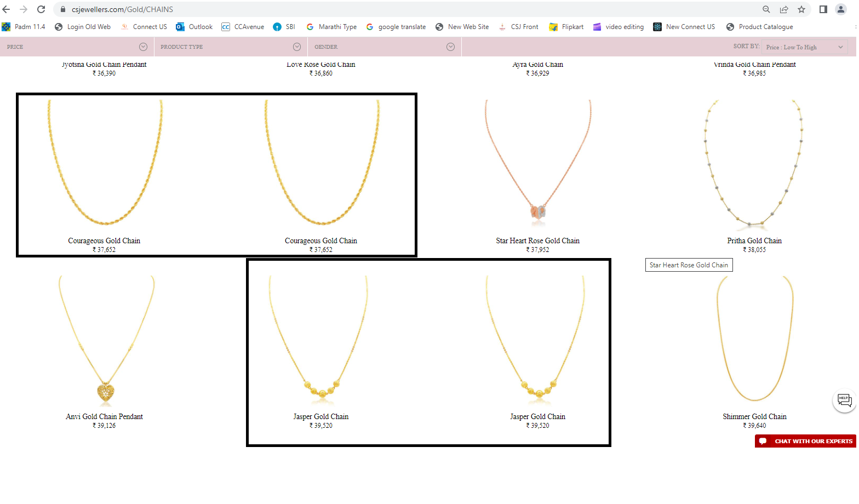This screenshot has width=859, height=504.
Task: Open Star Heart Rose Gold Chain image
Action: [x=538, y=164]
